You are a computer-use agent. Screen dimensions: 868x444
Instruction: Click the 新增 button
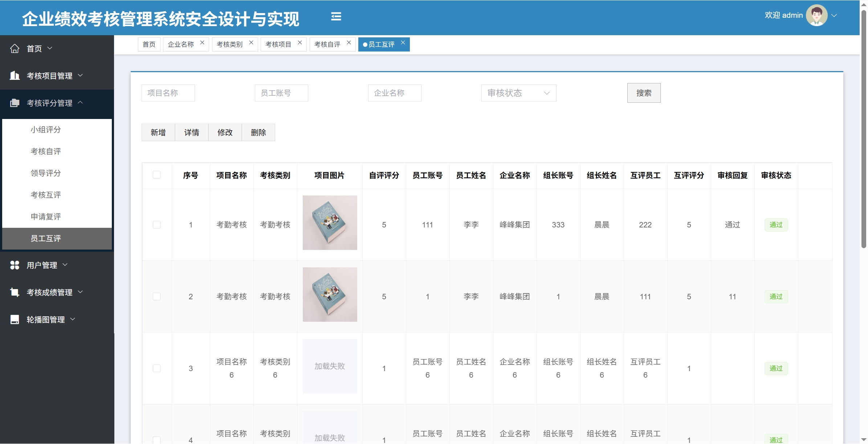point(158,132)
